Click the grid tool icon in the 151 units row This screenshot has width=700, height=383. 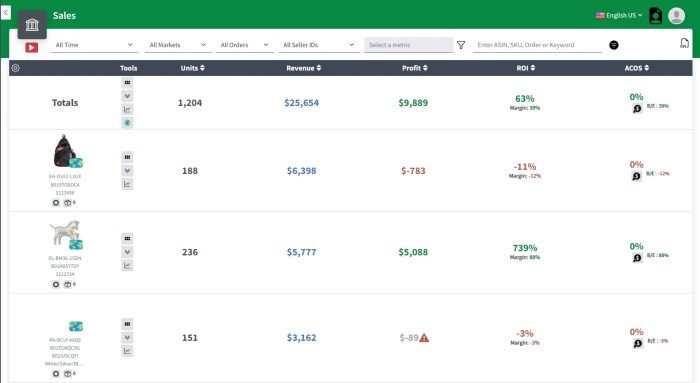pyautogui.click(x=127, y=324)
